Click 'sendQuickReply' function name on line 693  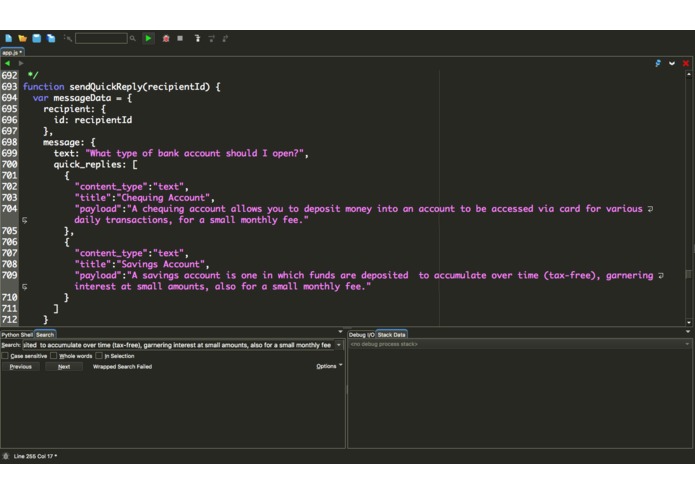(x=106, y=87)
